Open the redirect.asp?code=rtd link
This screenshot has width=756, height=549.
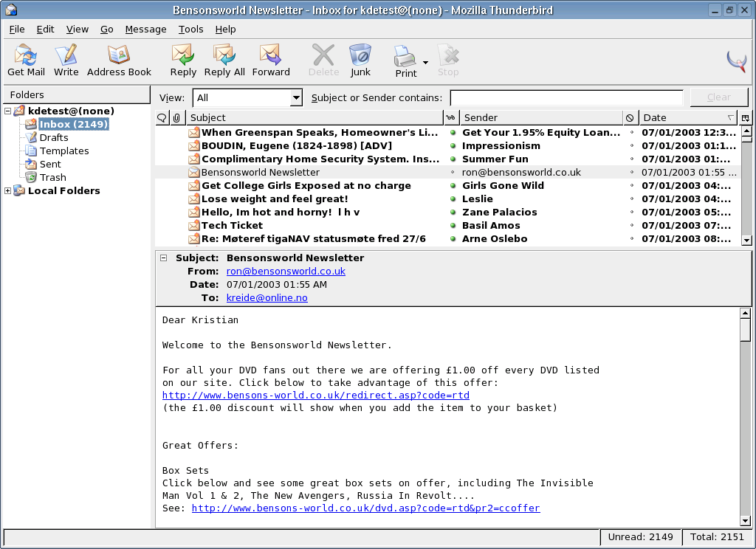[315, 396]
